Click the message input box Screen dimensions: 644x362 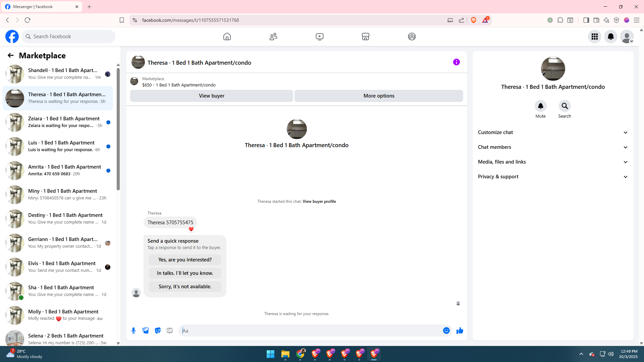point(311,330)
